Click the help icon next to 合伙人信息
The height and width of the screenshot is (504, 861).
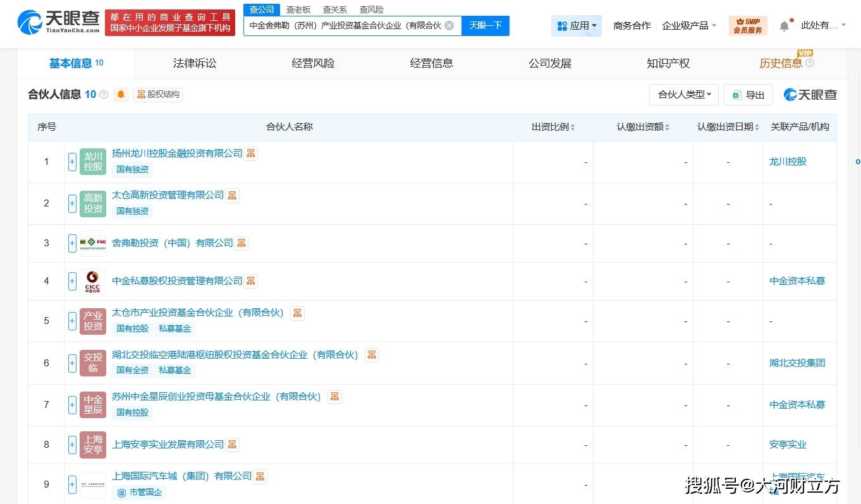pos(104,95)
